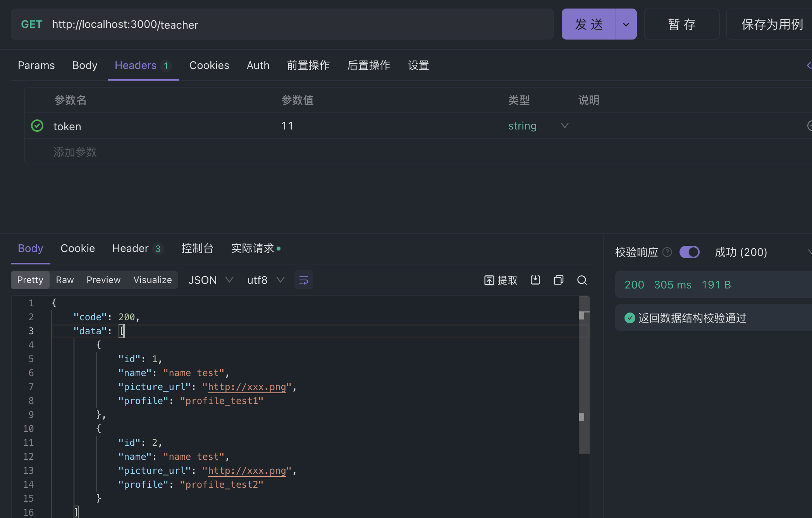Click the 添加参数 input field
Viewport: 812px width, 518px height.
tap(75, 152)
